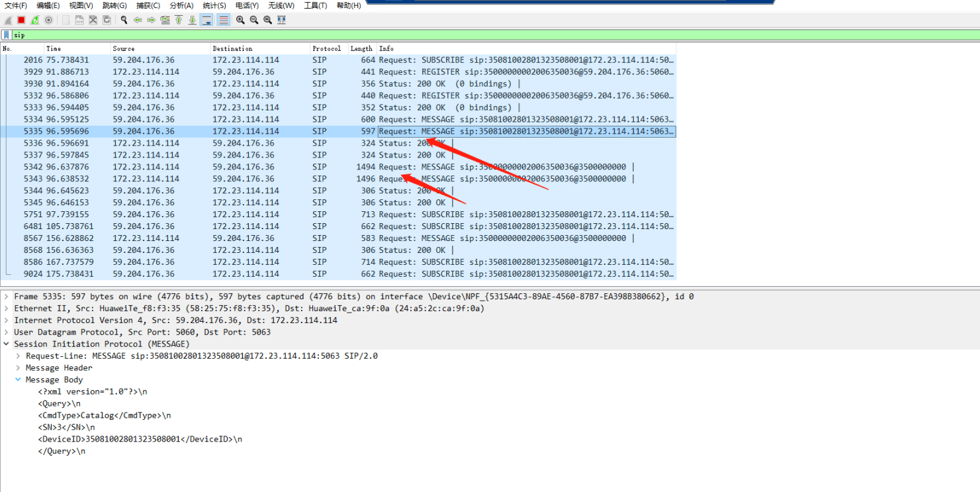
Task: Jump to the last packet
Action: 192,20
